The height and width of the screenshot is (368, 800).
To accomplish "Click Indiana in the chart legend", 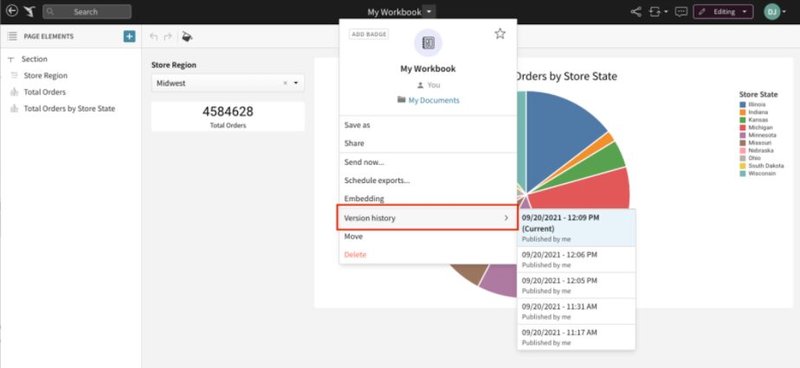I will pyautogui.click(x=758, y=112).
